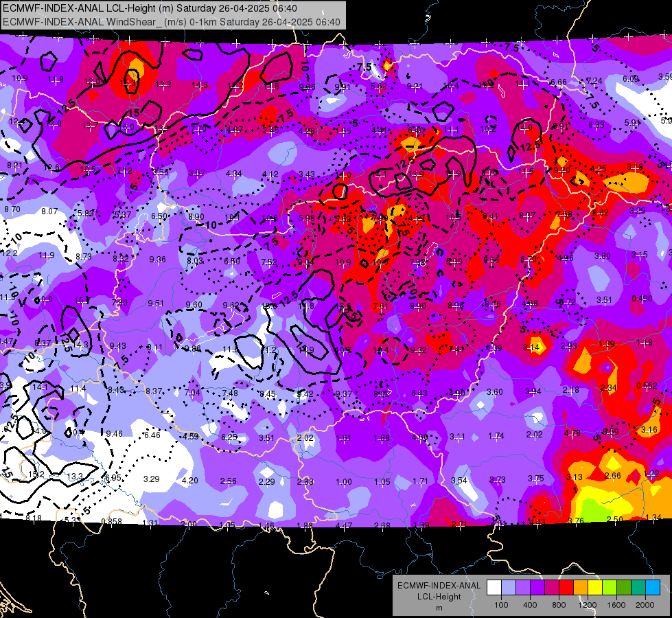The width and height of the screenshot is (672, 618).
Task: Pick the orange legend swatch
Action: point(581,588)
